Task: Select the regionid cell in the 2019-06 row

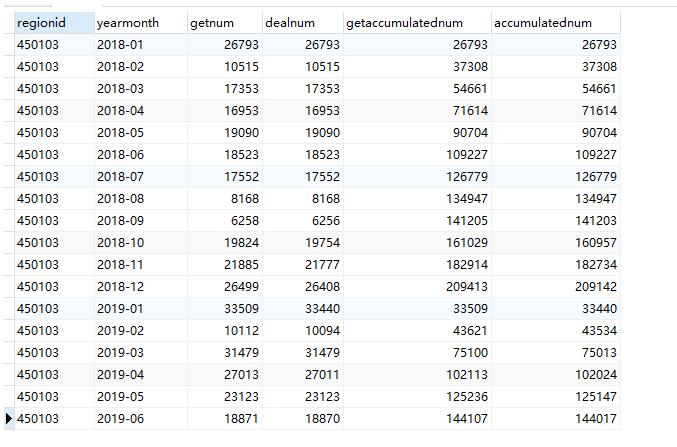Action: (38, 418)
